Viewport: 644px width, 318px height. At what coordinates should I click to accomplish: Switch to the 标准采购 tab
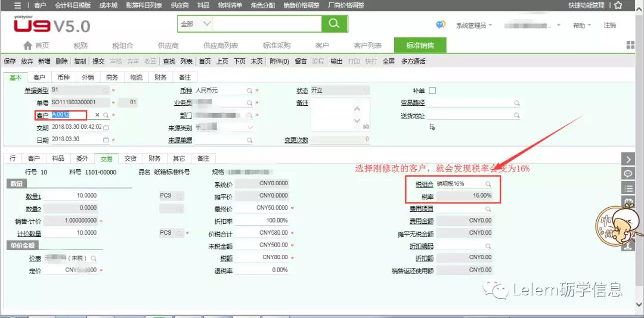[x=277, y=45]
